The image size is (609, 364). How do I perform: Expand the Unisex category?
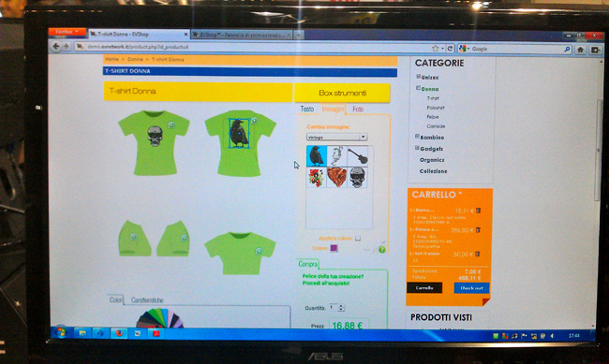(x=418, y=77)
